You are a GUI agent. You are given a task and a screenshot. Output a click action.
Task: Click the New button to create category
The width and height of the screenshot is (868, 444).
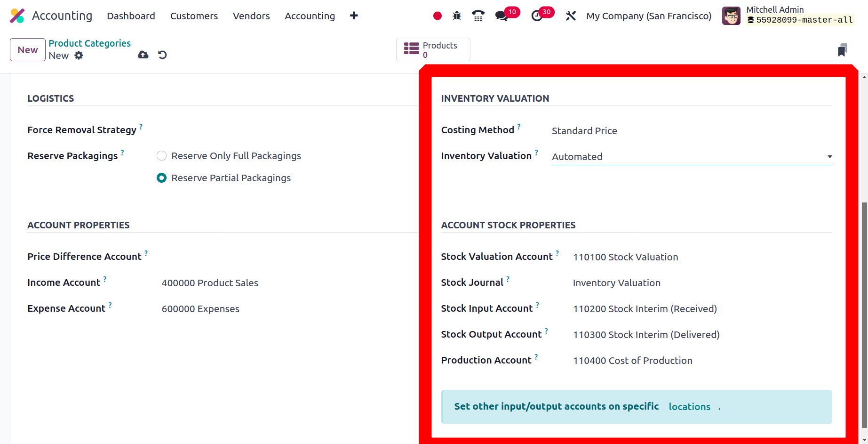coord(28,50)
